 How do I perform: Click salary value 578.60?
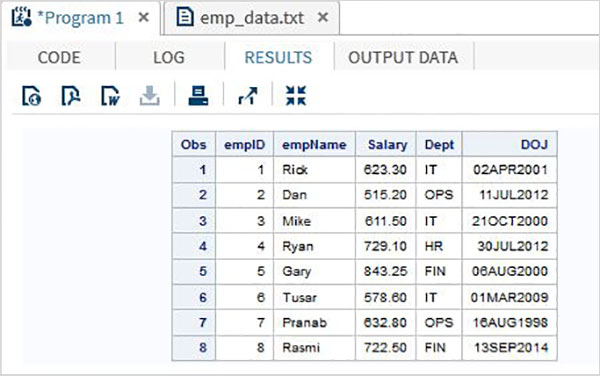(x=386, y=297)
